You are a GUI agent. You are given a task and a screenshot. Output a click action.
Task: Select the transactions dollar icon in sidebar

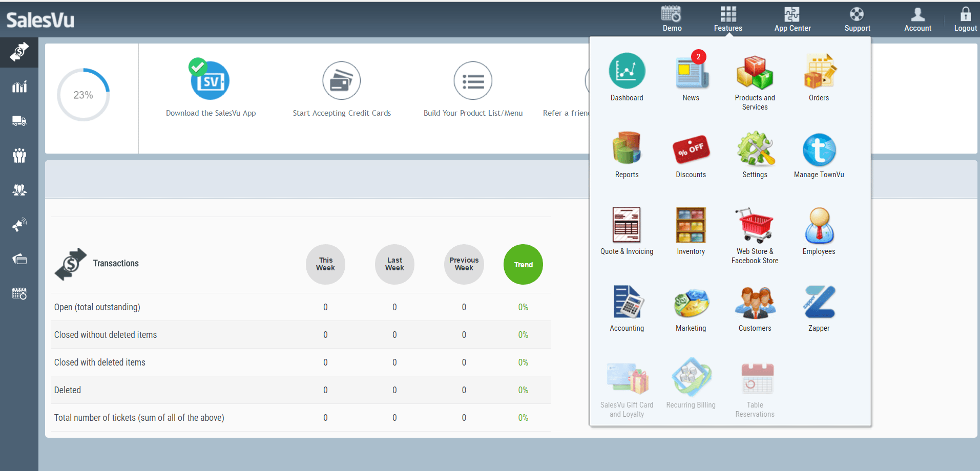click(19, 52)
